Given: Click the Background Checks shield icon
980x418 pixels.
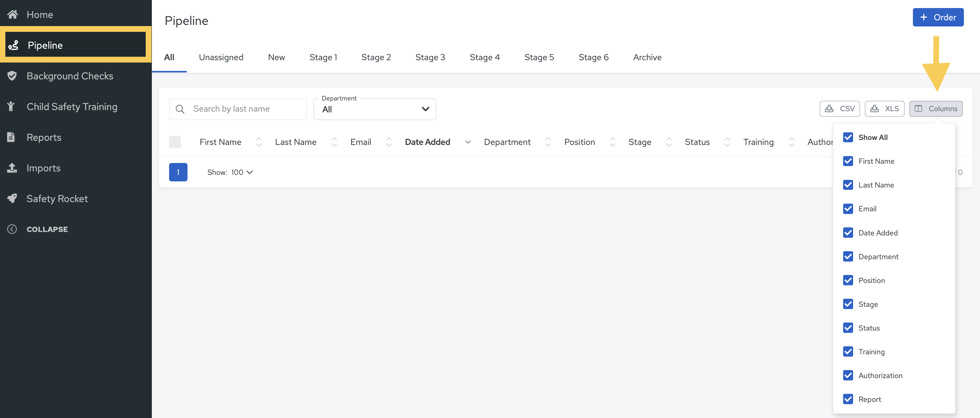Looking at the screenshot, I should [x=12, y=76].
